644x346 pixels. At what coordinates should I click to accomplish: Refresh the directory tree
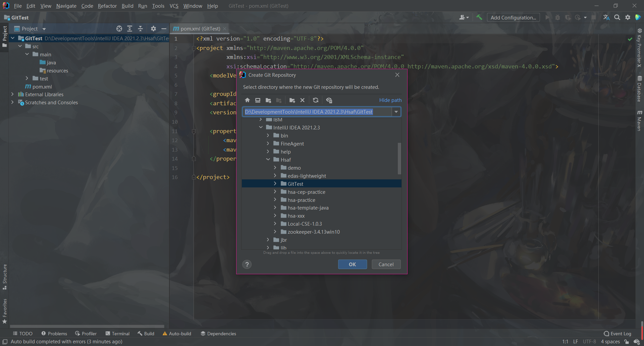(x=316, y=100)
